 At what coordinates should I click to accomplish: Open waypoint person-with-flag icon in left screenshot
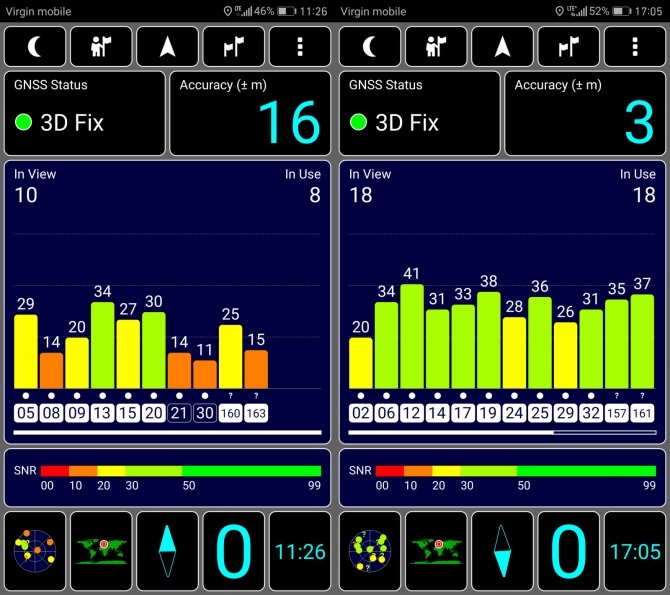click(x=101, y=47)
